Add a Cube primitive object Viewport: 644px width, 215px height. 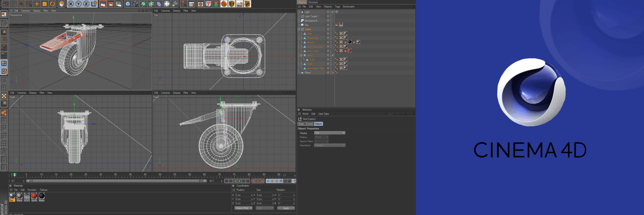(x=128, y=4)
